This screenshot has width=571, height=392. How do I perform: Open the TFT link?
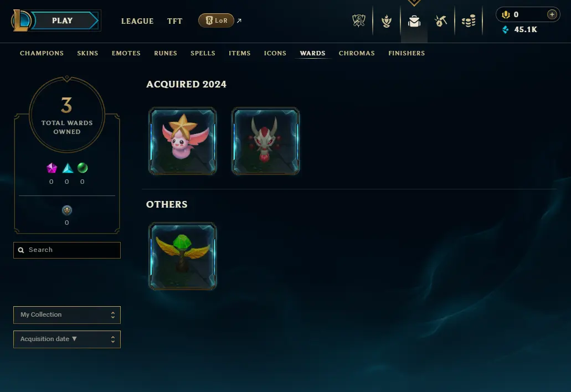(175, 21)
